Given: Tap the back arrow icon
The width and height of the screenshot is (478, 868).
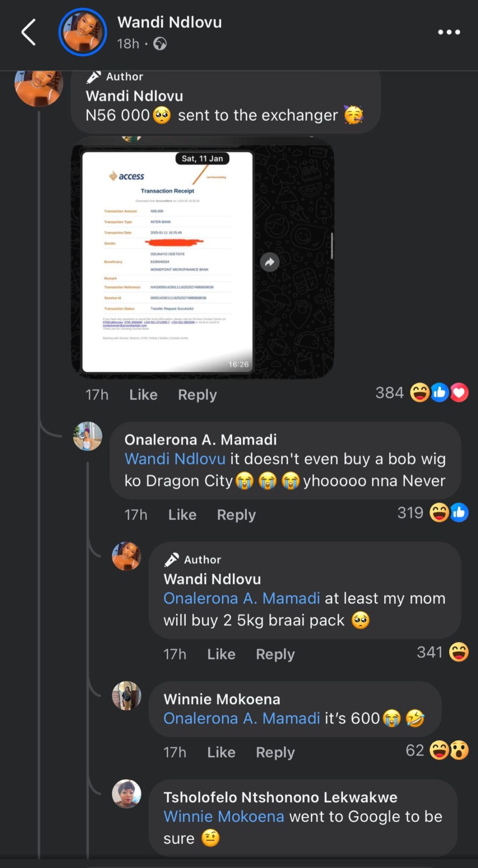Looking at the screenshot, I should click(28, 32).
